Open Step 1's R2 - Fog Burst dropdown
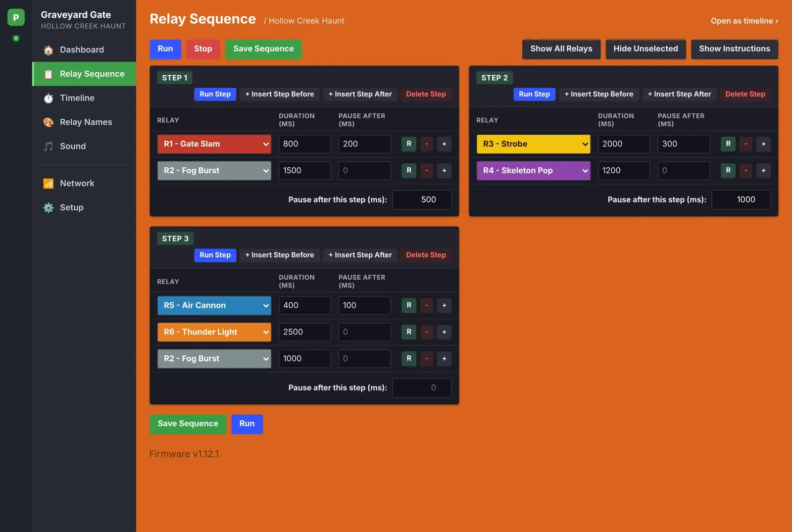 click(214, 171)
